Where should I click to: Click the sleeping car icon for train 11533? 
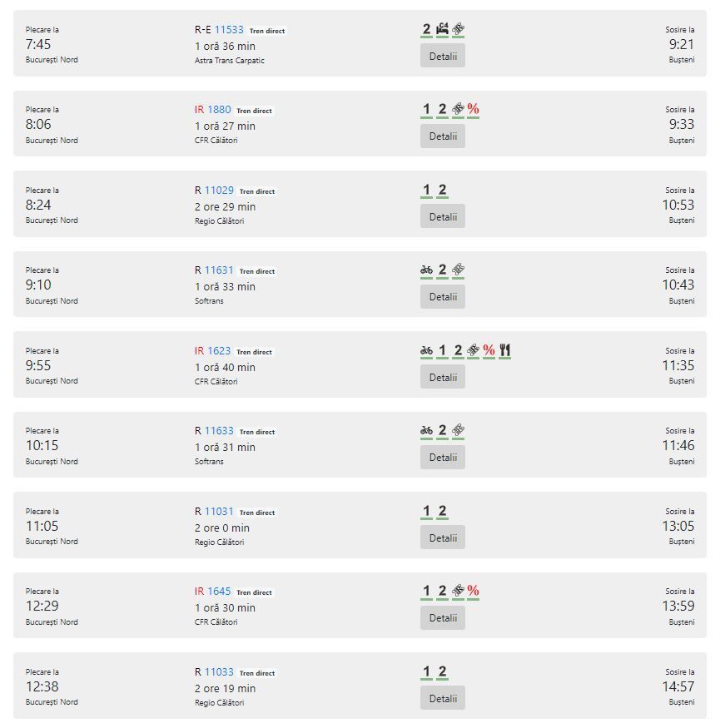[442, 29]
